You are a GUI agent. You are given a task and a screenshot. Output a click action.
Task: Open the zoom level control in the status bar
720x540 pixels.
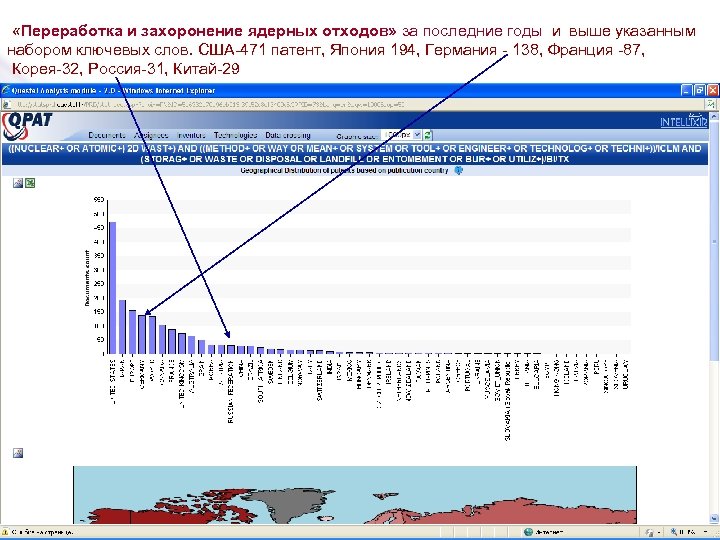pyautogui.click(x=689, y=532)
